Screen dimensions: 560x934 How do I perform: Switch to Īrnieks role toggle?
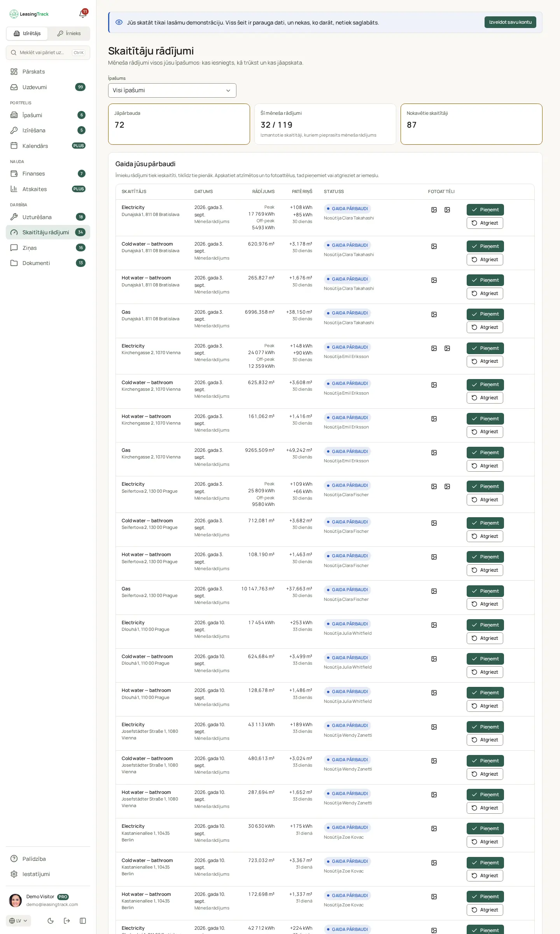coord(69,33)
